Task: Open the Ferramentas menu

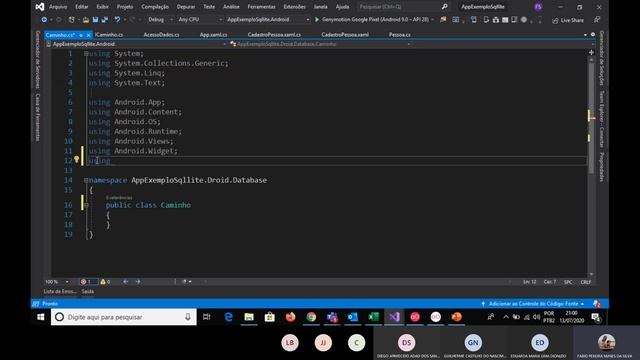Action: [x=261, y=7]
